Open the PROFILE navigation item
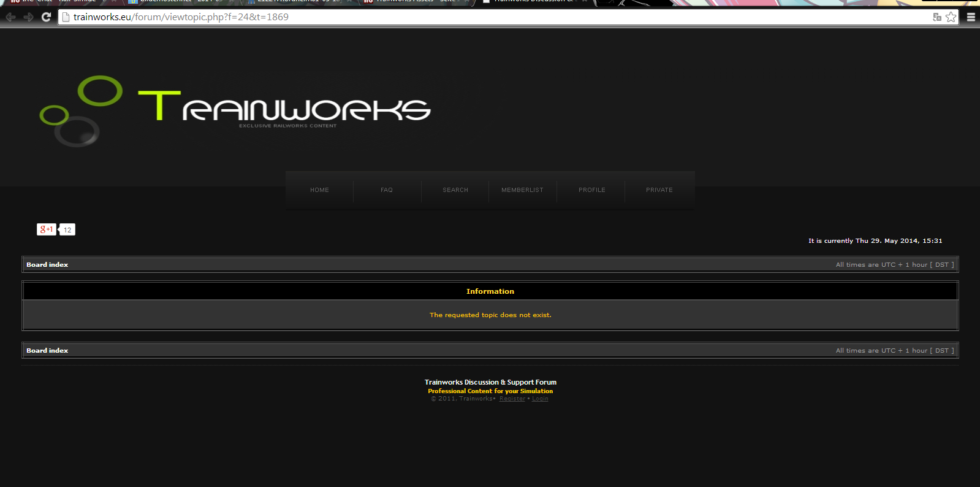This screenshot has height=487, width=980. (592, 190)
